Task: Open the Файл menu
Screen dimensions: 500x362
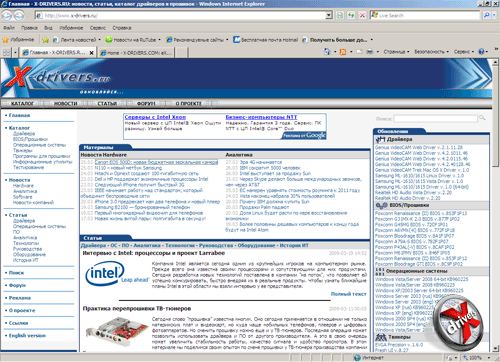Action: (x=9, y=28)
